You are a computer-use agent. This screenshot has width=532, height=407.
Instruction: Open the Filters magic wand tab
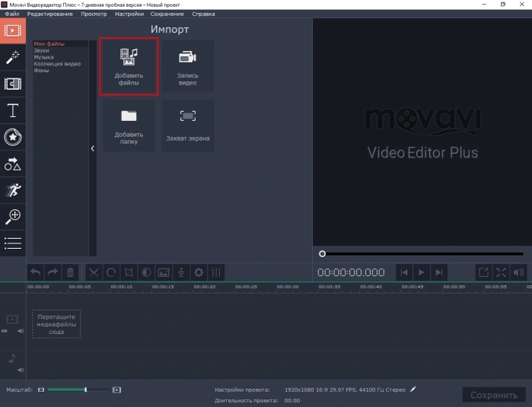click(x=13, y=57)
